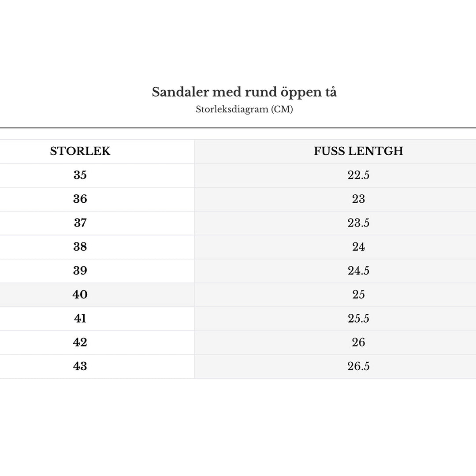Select size 41 cell
476x476 pixels.
pos(80,319)
